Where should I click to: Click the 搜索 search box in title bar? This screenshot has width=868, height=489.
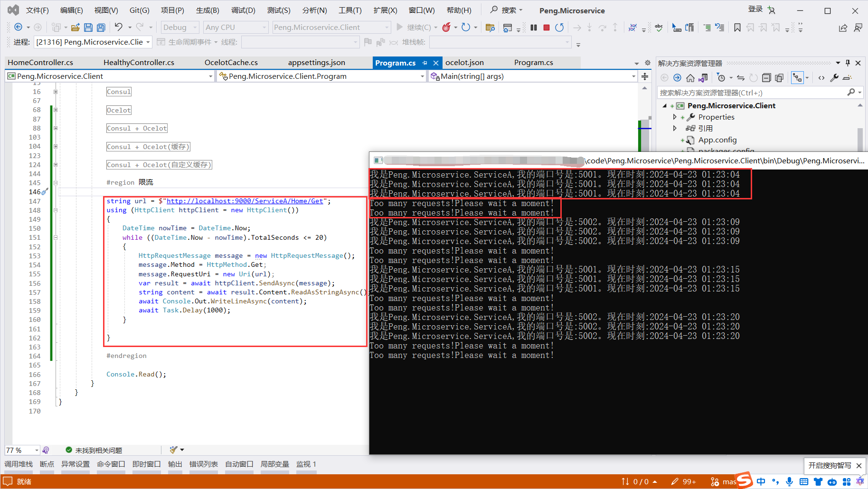tap(507, 10)
